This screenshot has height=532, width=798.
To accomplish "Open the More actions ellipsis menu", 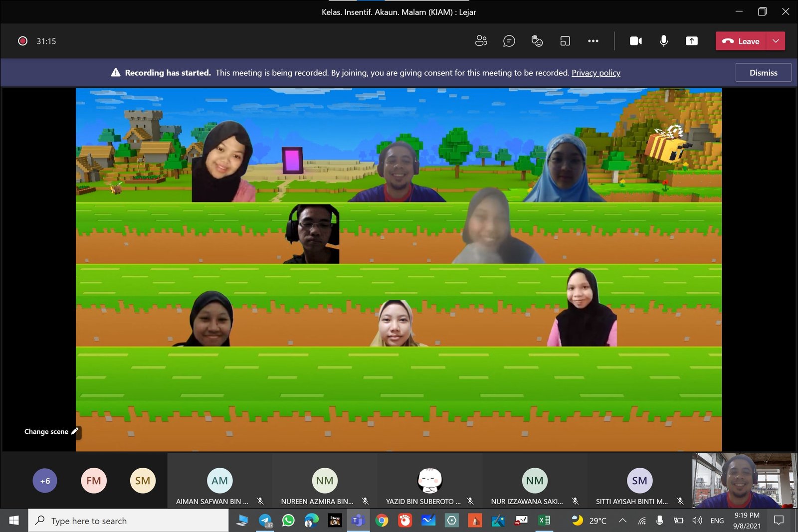I will pyautogui.click(x=593, y=41).
